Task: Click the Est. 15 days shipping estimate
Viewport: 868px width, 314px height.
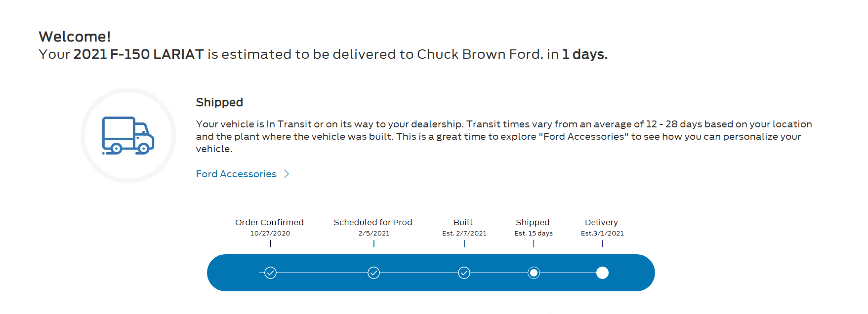Action: pos(534,234)
